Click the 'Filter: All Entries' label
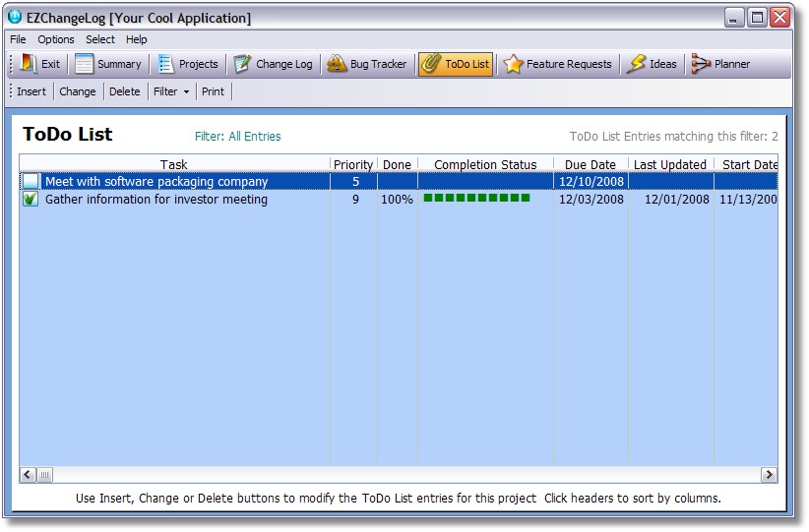809x532 pixels. coord(238,137)
